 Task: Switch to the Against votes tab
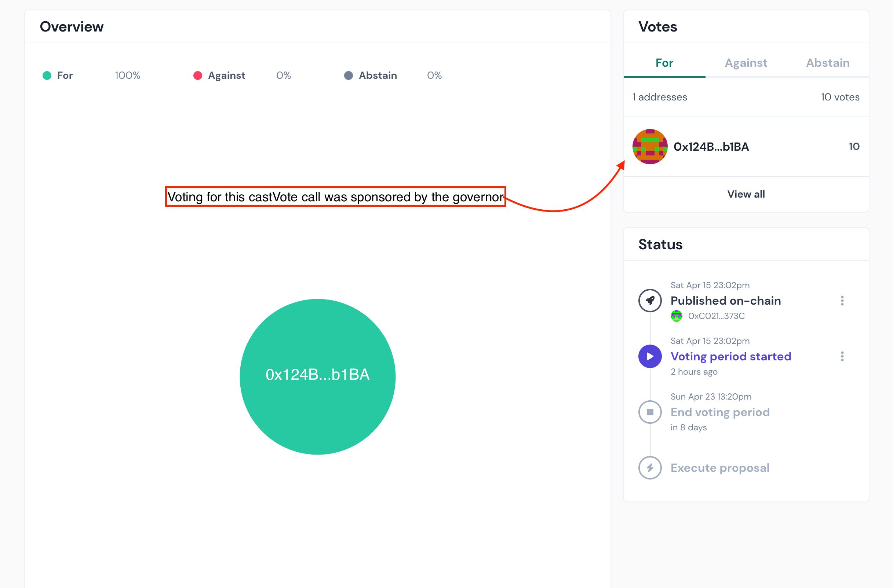[746, 63]
